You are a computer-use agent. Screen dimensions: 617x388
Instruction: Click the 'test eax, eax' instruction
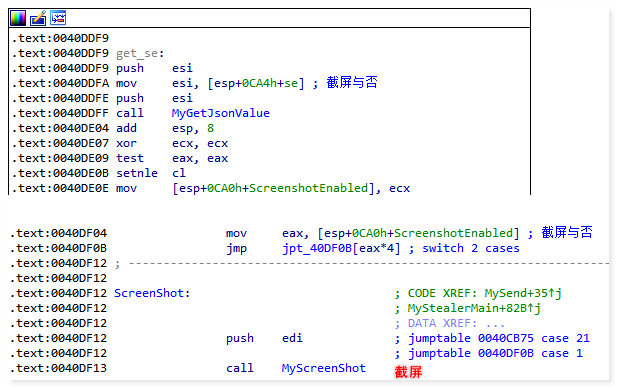click(x=172, y=158)
